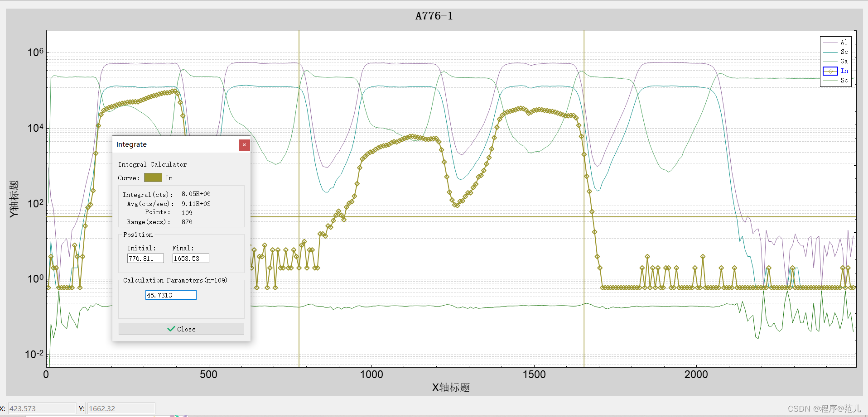This screenshot has height=417, width=868.
Task: Close the Integrate dialog with red X
Action: [244, 145]
